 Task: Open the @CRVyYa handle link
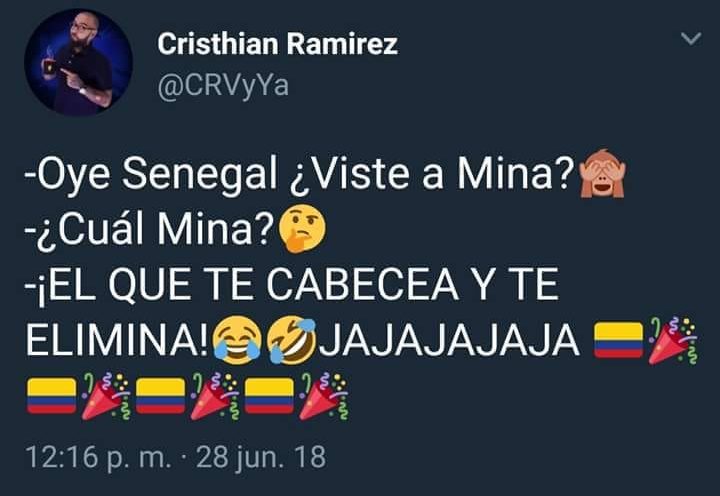(x=223, y=85)
